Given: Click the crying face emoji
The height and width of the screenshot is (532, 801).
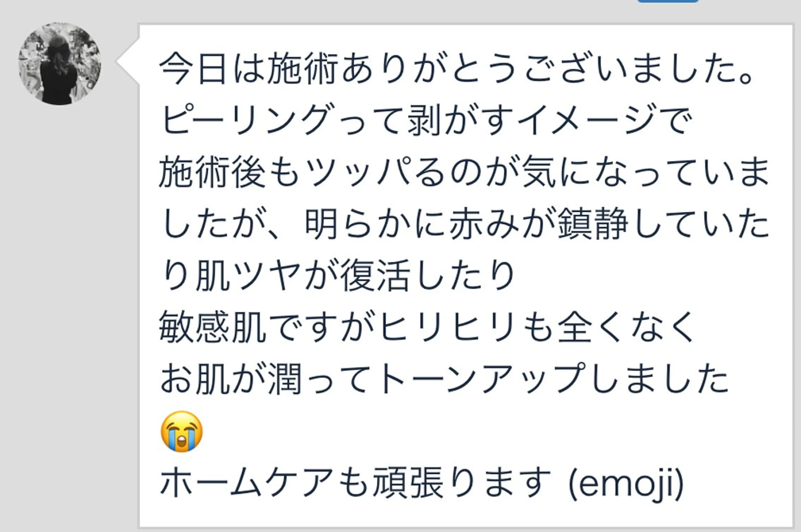Looking at the screenshot, I should tap(182, 431).
